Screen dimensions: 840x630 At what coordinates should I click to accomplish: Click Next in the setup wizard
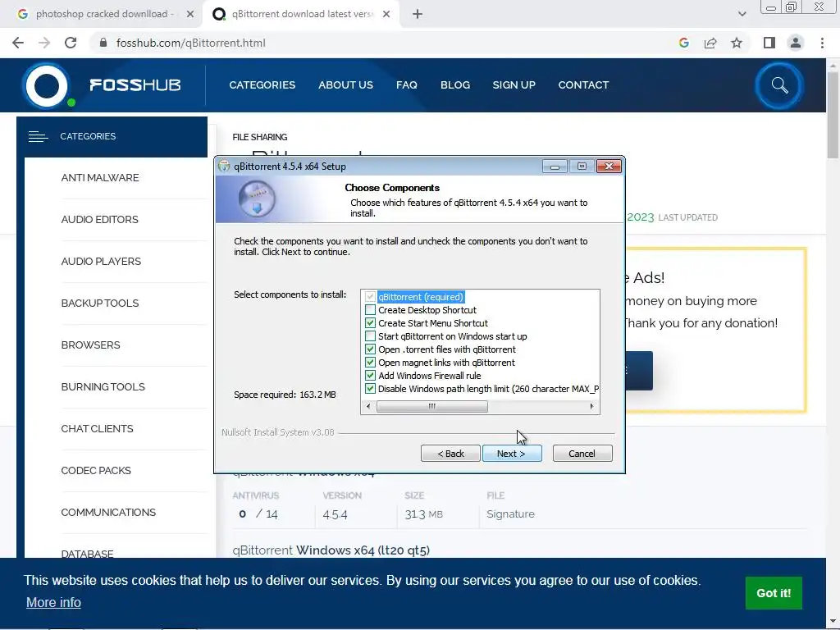512,453
